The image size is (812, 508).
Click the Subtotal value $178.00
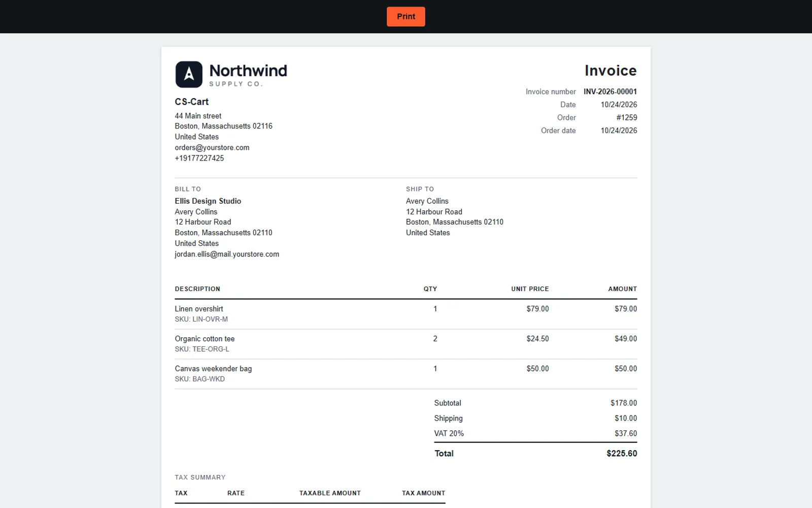(x=624, y=403)
